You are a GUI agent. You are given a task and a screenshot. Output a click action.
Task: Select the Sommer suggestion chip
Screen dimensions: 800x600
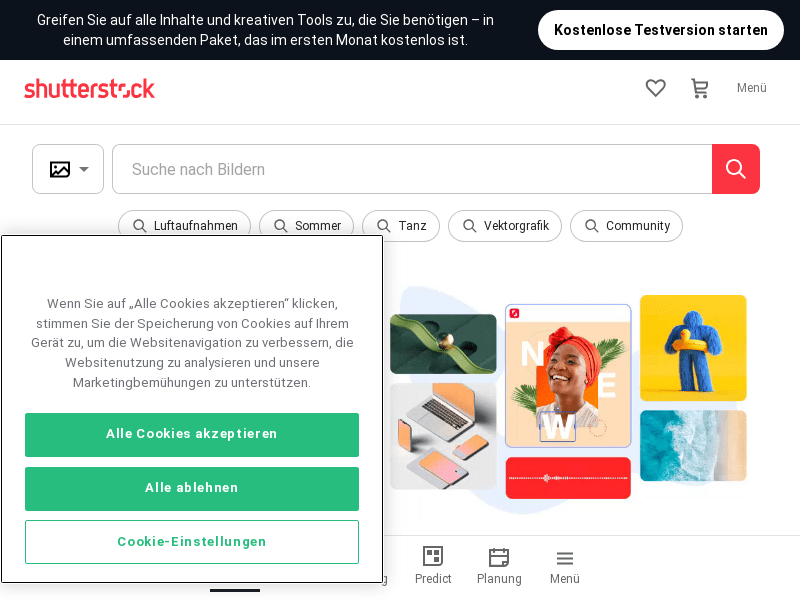point(306,226)
